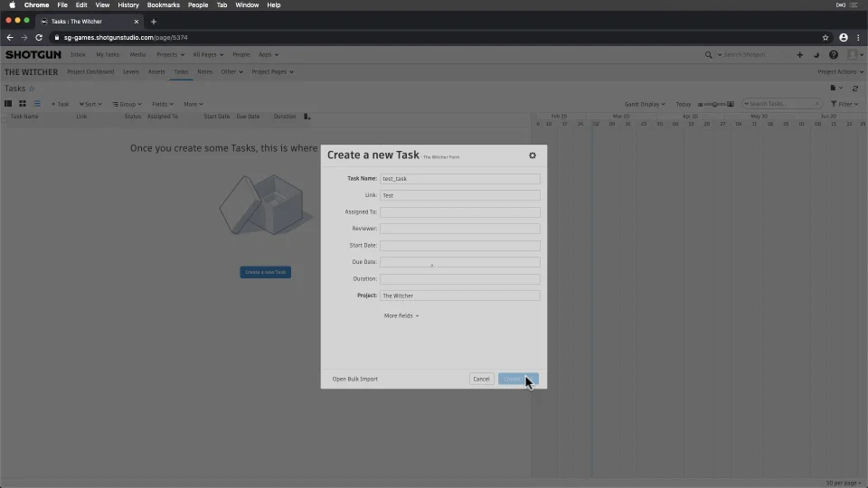Cancel the new task dialog
Viewport: 868px width, 488px height.
click(x=481, y=379)
